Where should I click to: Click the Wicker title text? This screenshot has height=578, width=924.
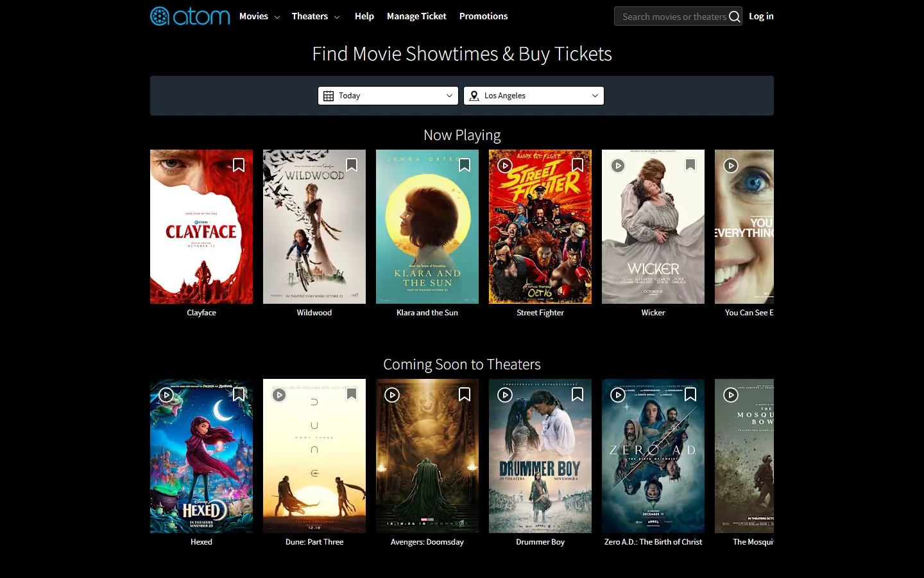click(653, 313)
